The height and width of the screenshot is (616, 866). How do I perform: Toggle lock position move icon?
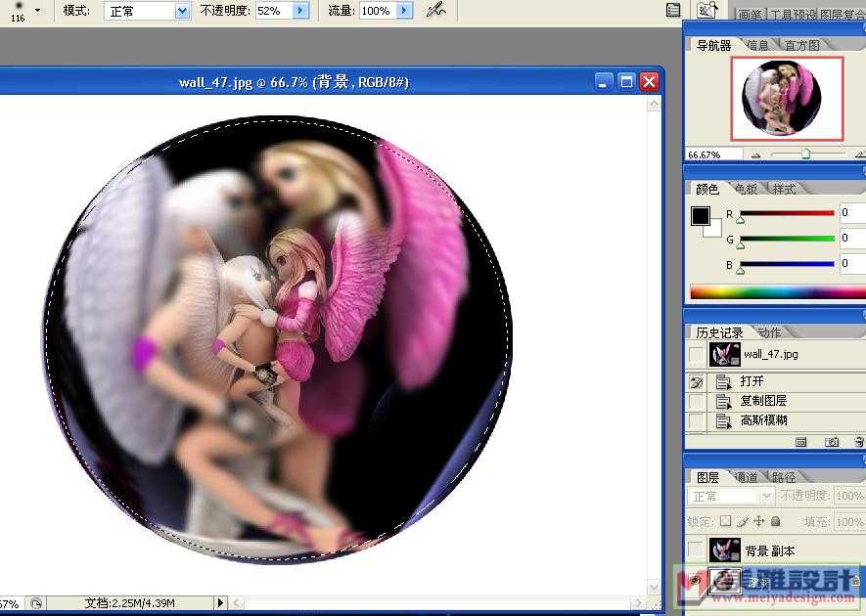coord(759,521)
